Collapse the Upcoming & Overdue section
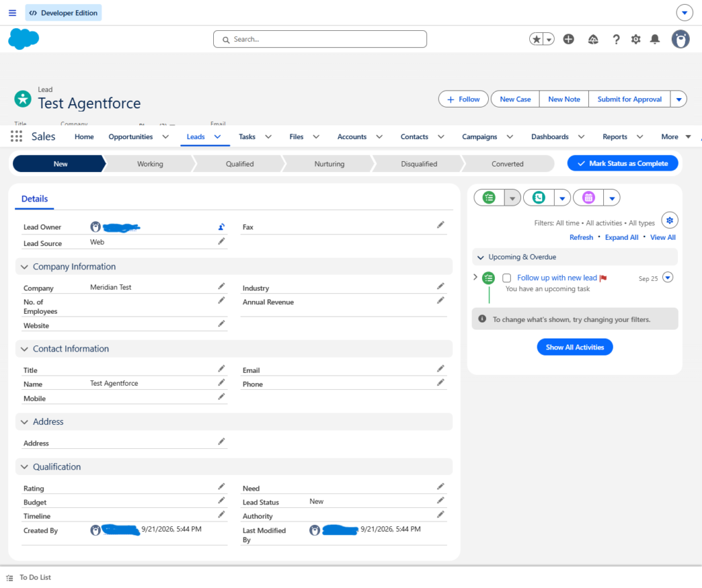The width and height of the screenshot is (702, 588). [x=481, y=257]
